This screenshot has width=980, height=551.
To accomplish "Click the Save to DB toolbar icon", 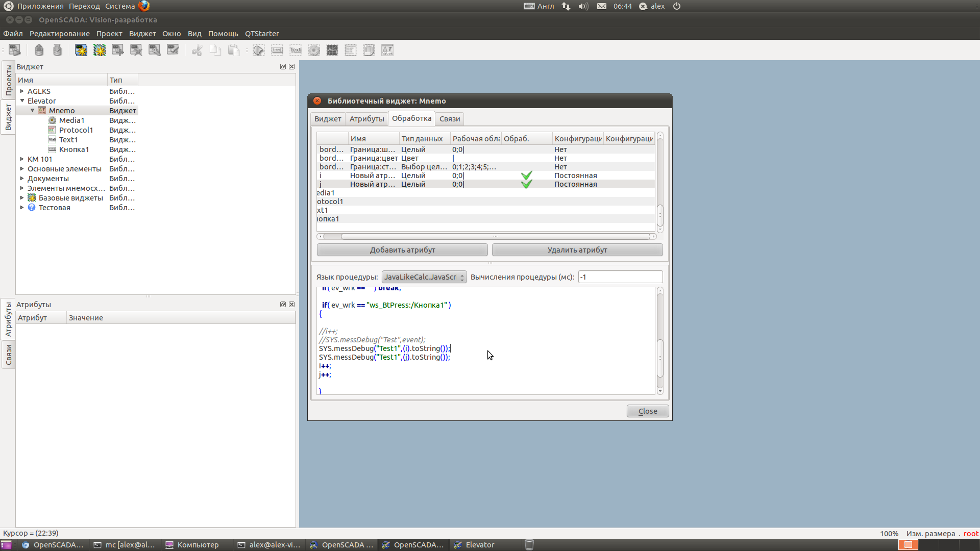I will point(58,50).
